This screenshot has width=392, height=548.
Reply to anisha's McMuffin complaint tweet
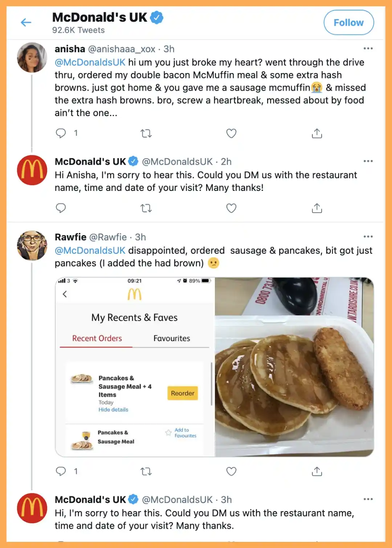click(61, 133)
